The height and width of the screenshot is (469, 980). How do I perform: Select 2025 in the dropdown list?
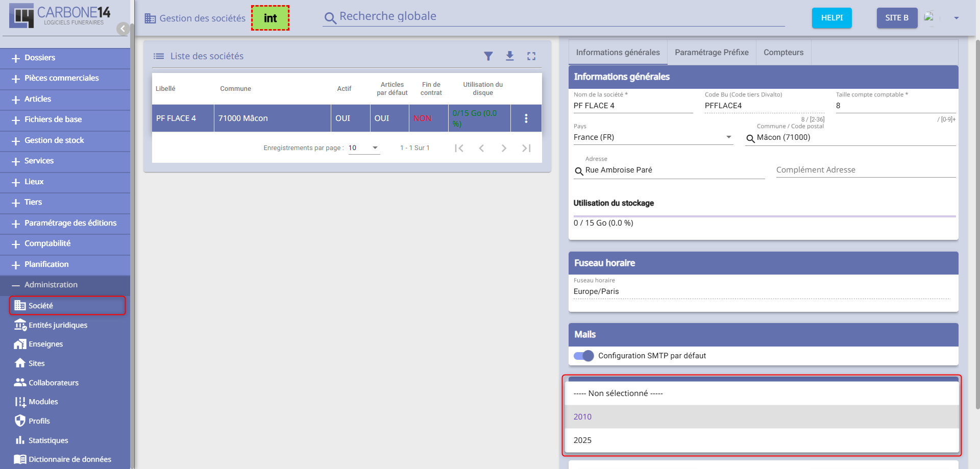[762, 440]
